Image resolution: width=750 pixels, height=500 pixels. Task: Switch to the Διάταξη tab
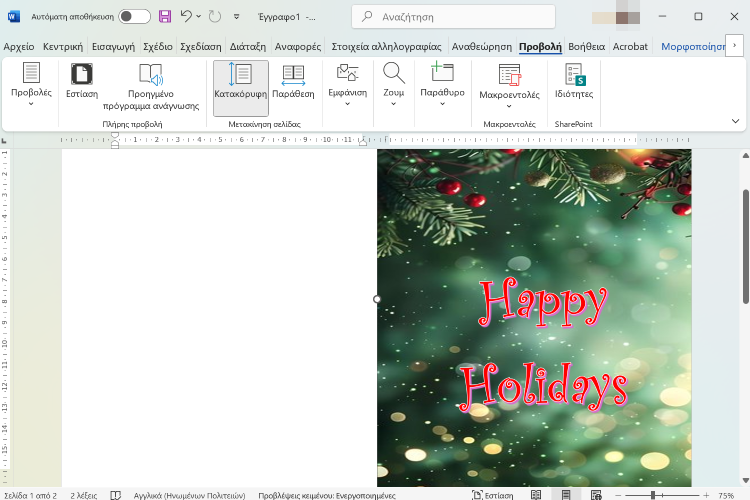pos(248,46)
